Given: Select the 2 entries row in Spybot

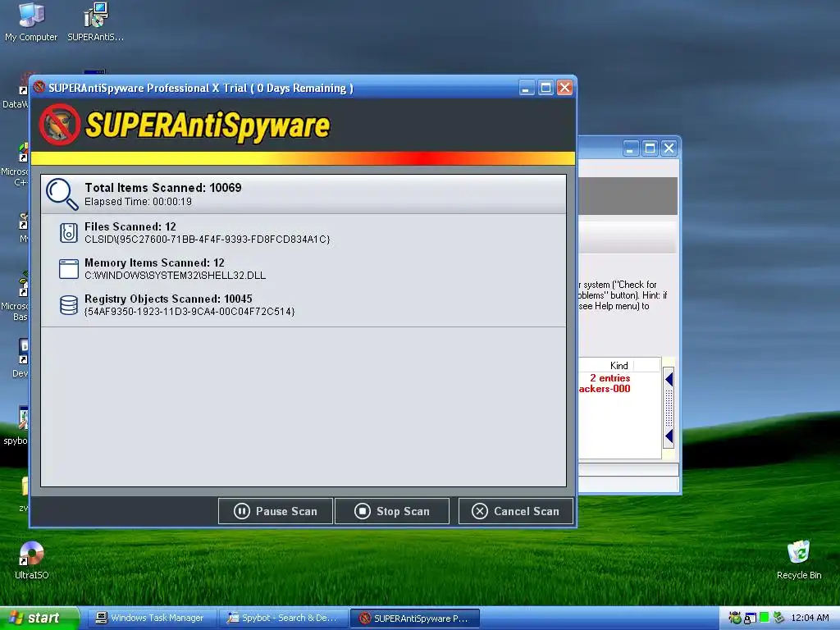Looking at the screenshot, I should click(x=609, y=378).
